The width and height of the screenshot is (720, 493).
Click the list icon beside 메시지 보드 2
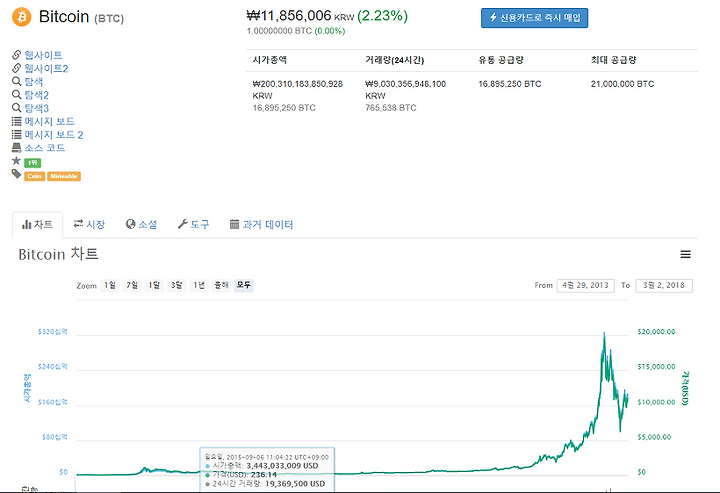pyautogui.click(x=17, y=134)
